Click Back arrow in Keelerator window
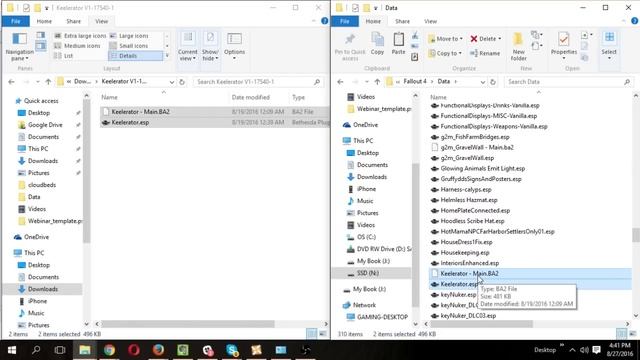This screenshot has width=640, height=360. pyautogui.click(x=11, y=82)
